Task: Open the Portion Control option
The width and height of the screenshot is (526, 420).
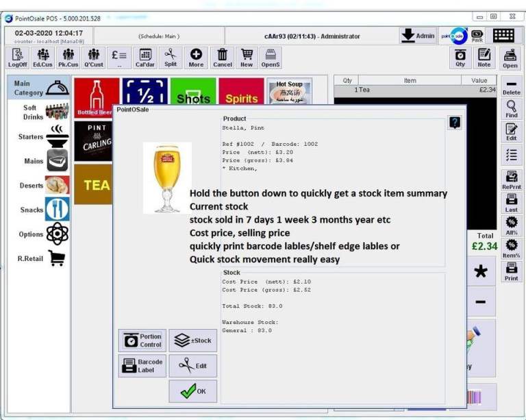Action: pyautogui.click(x=142, y=341)
